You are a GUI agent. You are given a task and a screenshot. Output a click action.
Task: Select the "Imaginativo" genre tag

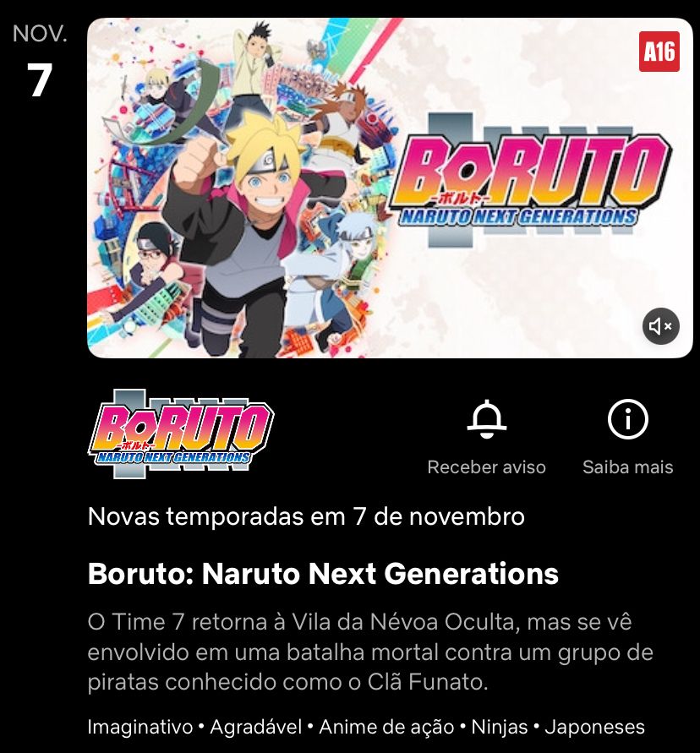(x=140, y=727)
